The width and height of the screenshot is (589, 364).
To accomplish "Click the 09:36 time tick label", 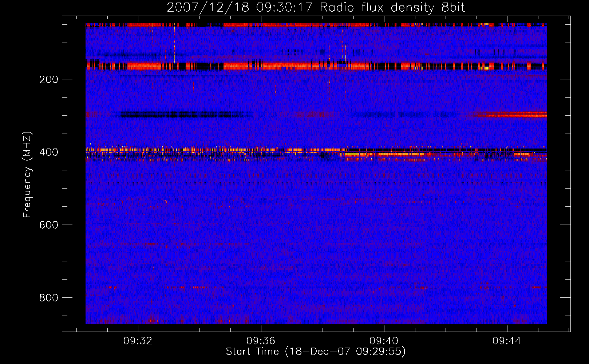I will tap(261, 341).
